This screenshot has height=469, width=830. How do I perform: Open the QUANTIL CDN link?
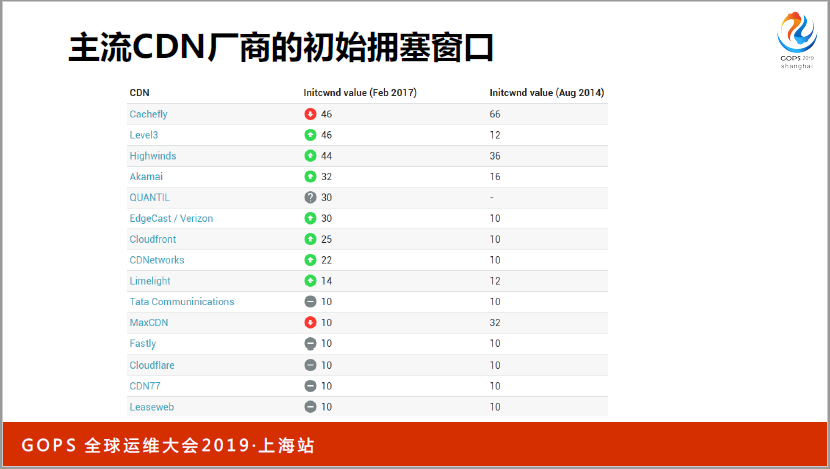click(149, 197)
